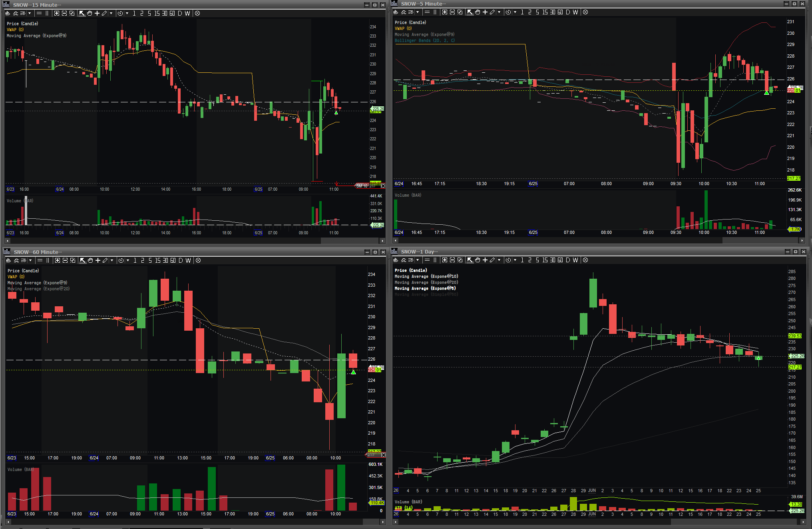The width and height of the screenshot is (812, 529).
Task: Zoom out on the SNOW 1 Day chart
Action: (x=452, y=260)
